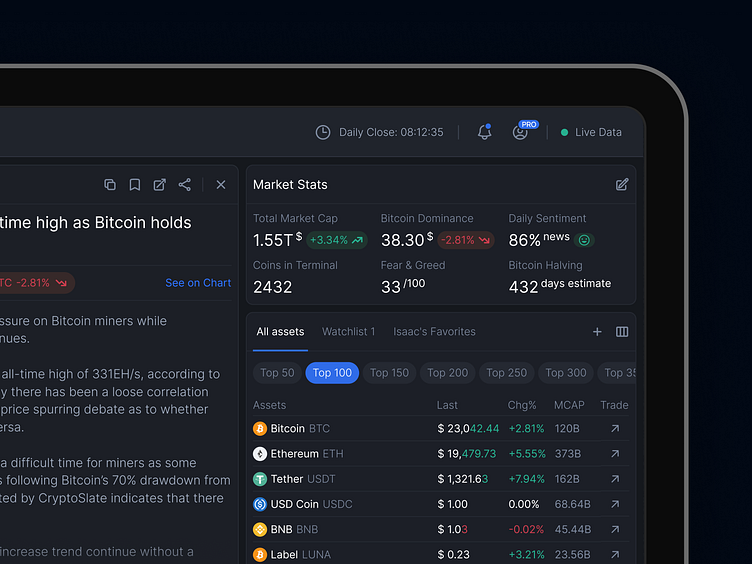Select the Top 150 filter

tap(389, 373)
